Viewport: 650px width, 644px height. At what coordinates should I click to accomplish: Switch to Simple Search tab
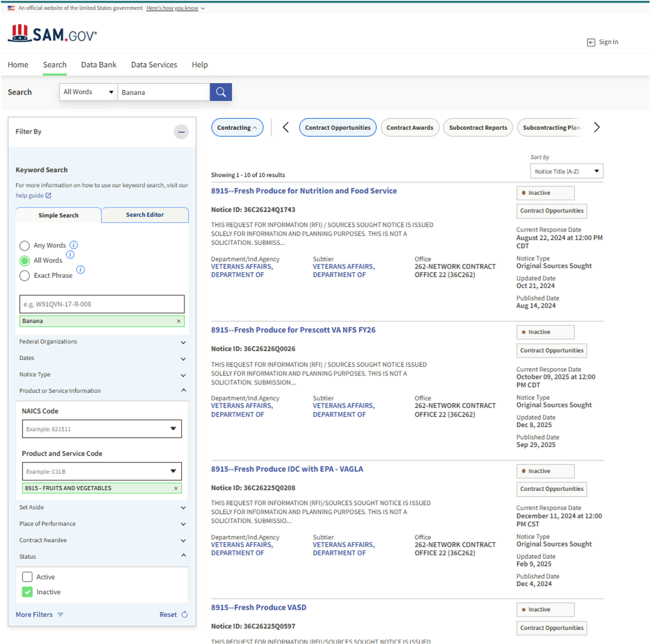pyautogui.click(x=58, y=215)
